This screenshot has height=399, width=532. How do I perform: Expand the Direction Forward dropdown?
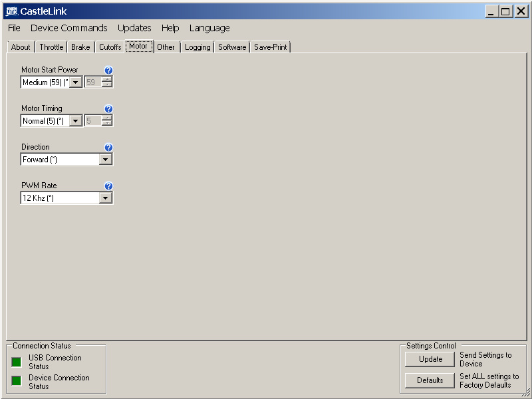coord(105,160)
